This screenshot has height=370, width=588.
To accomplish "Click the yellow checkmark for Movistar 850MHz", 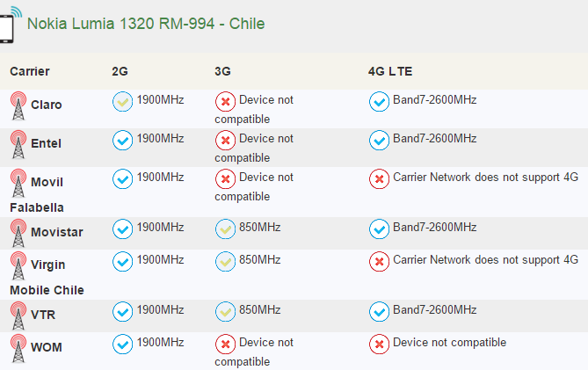I will pyautogui.click(x=225, y=229).
